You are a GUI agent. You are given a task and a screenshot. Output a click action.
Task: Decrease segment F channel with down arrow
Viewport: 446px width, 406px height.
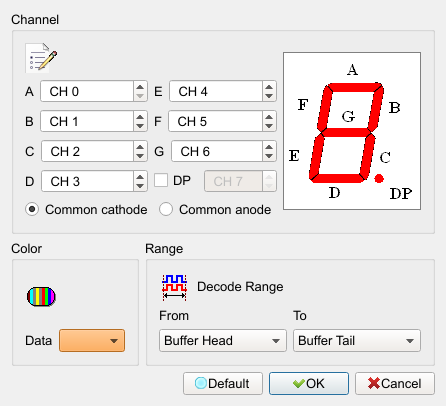[x=269, y=126]
